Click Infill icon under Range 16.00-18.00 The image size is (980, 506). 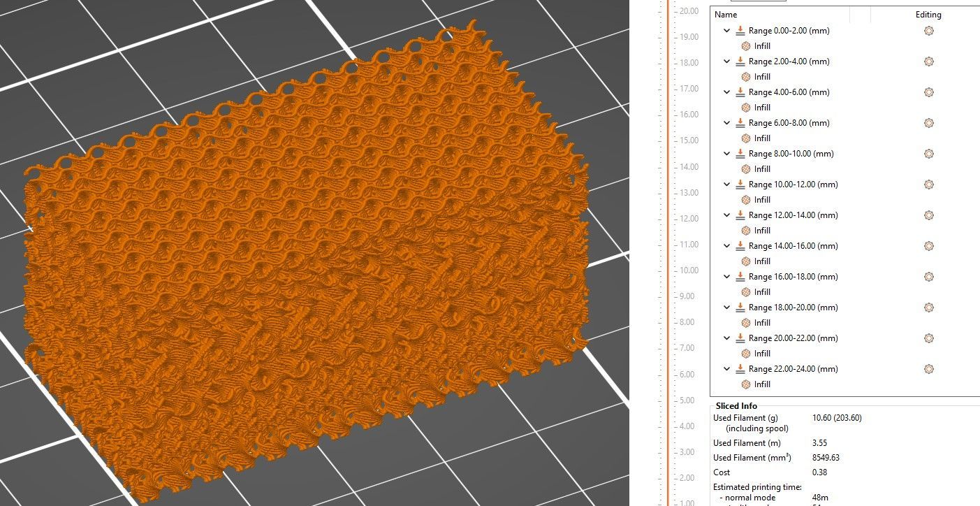point(746,292)
